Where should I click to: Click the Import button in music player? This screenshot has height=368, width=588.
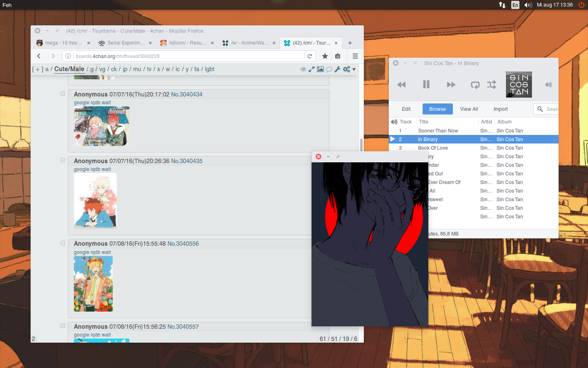point(500,109)
